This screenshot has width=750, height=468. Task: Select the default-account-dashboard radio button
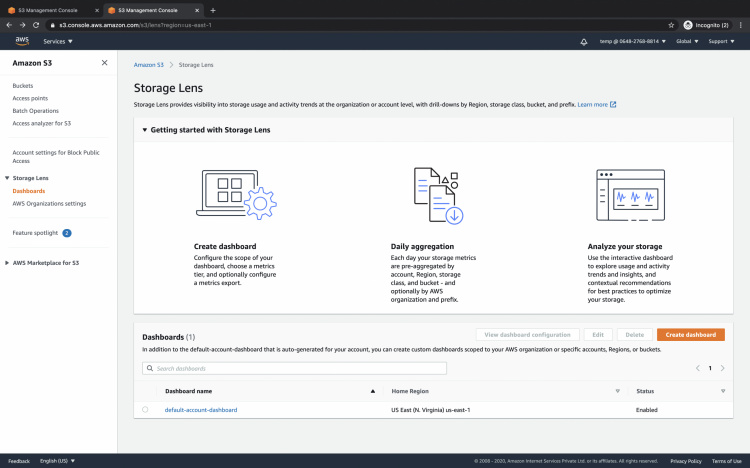tap(145, 410)
